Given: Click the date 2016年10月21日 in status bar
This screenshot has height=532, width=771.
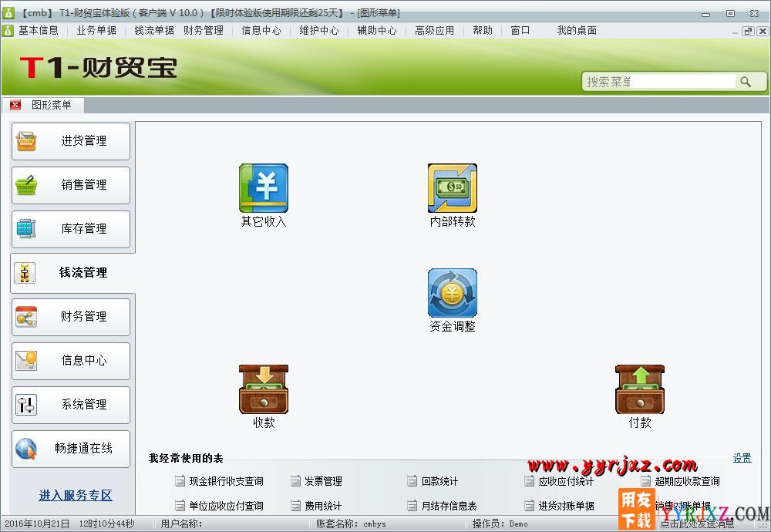Looking at the screenshot, I should tap(37, 524).
